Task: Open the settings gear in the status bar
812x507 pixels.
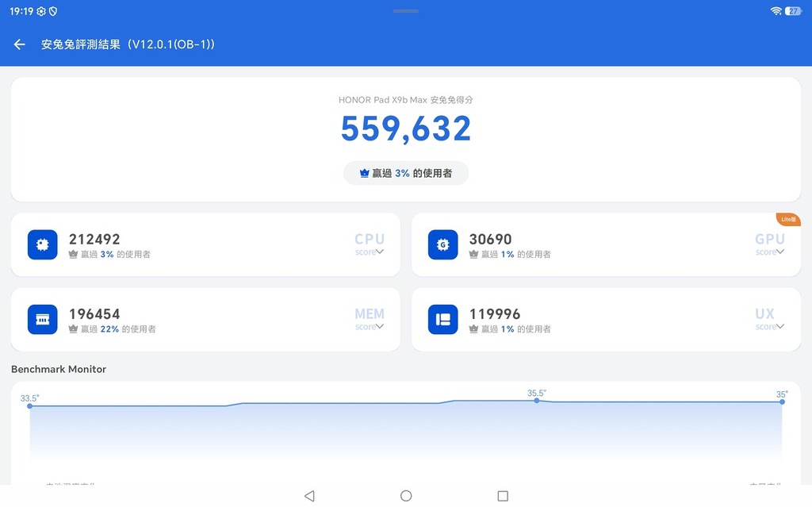Action: tap(41, 11)
